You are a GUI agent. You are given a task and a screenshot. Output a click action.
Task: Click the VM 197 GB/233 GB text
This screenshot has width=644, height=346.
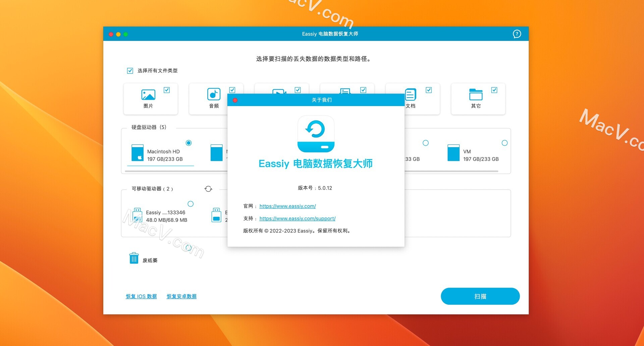click(x=481, y=155)
